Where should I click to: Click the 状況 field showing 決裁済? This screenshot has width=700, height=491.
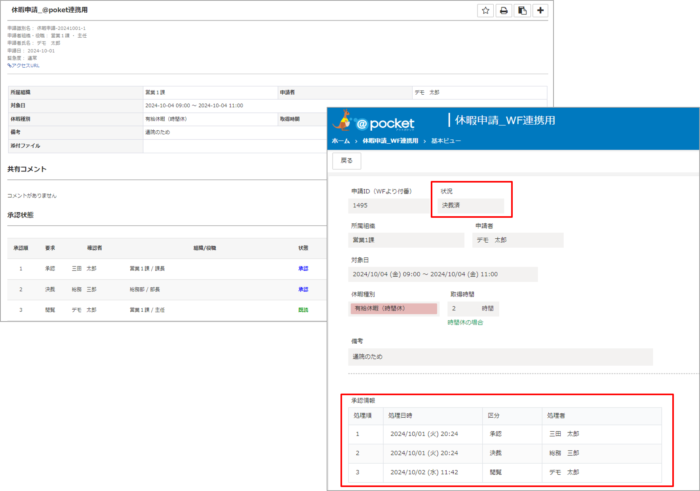pyautogui.click(x=471, y=206)
